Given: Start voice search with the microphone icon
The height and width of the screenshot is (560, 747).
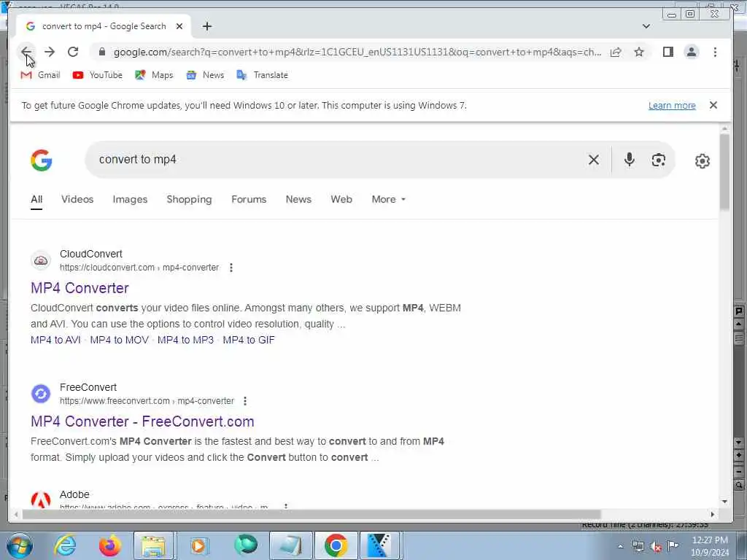Looking at the screenshot, I should click(x=630, y=160).
